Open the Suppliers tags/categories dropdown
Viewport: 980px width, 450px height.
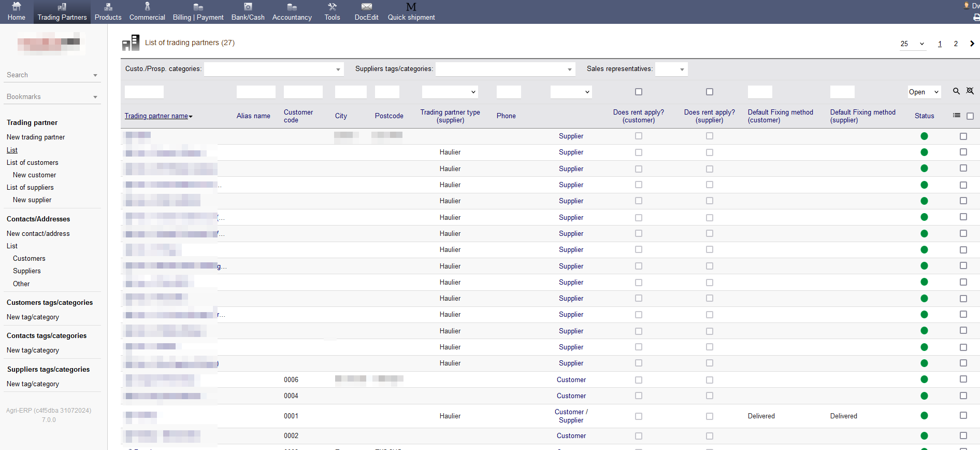(x=505, y=69)
